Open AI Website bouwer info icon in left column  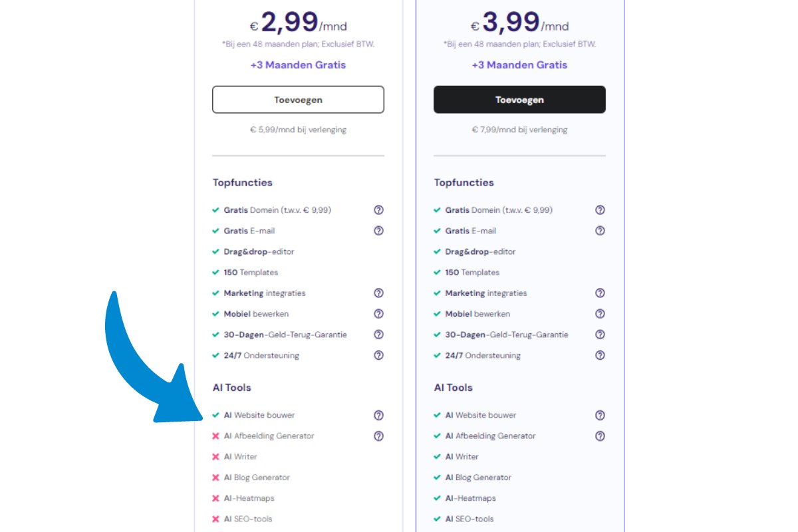(378, 415)
